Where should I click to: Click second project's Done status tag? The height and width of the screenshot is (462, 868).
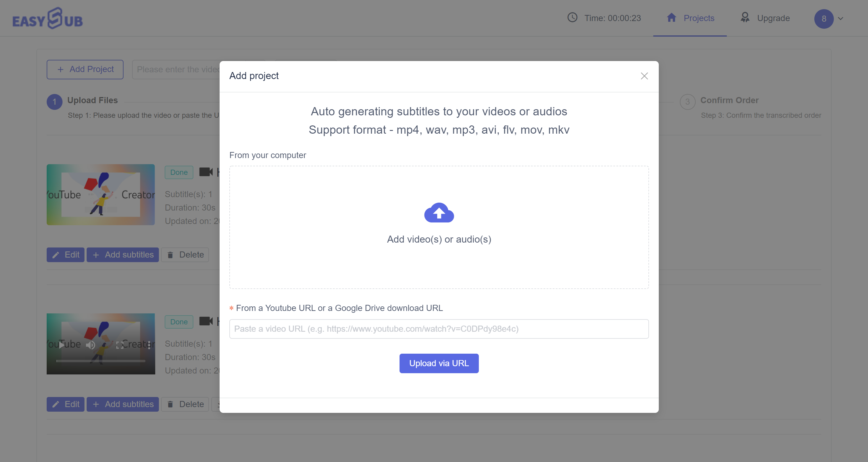[179, 322]
